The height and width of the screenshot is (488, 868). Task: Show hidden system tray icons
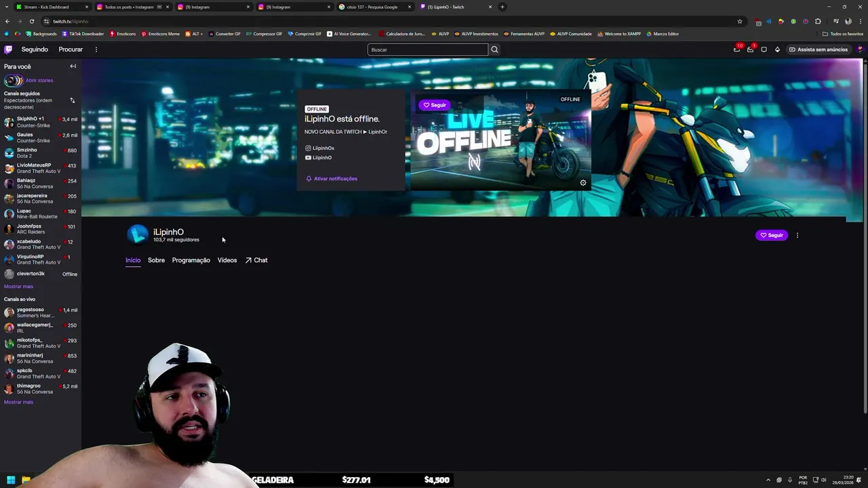768,480
